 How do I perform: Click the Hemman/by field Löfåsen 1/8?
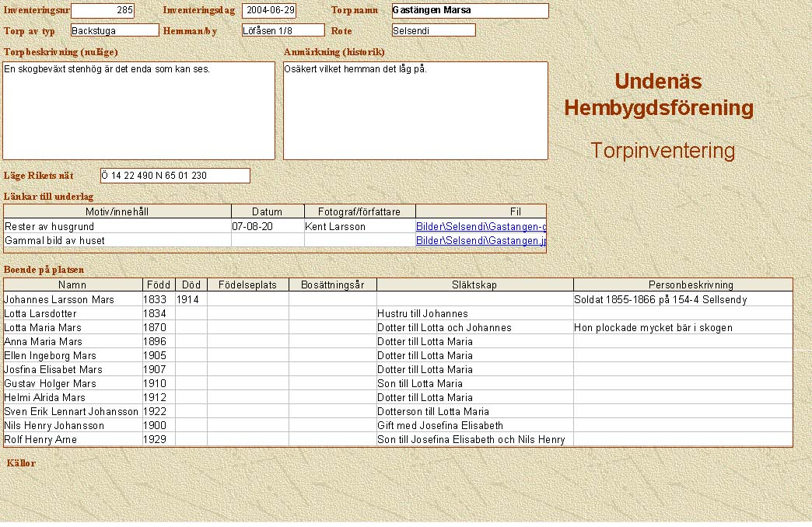pos(282,30)
